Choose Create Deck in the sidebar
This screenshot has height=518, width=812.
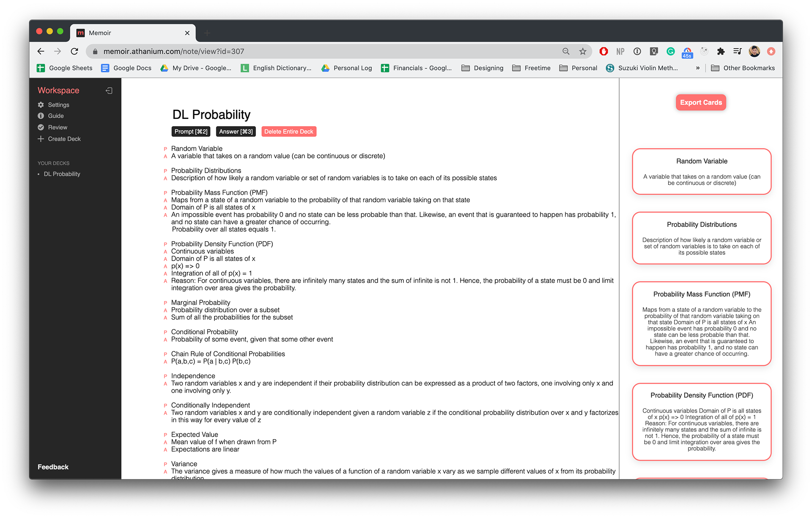pos(64,139)
